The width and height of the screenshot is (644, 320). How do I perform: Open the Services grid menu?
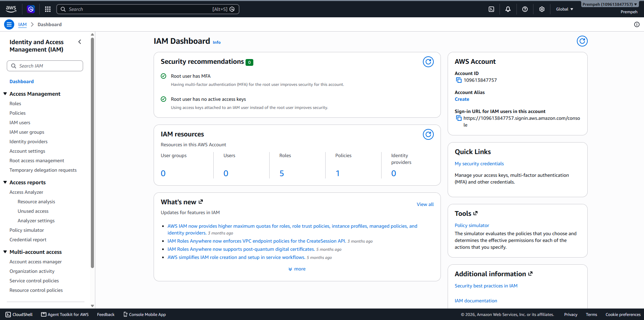tap(48, 9)
